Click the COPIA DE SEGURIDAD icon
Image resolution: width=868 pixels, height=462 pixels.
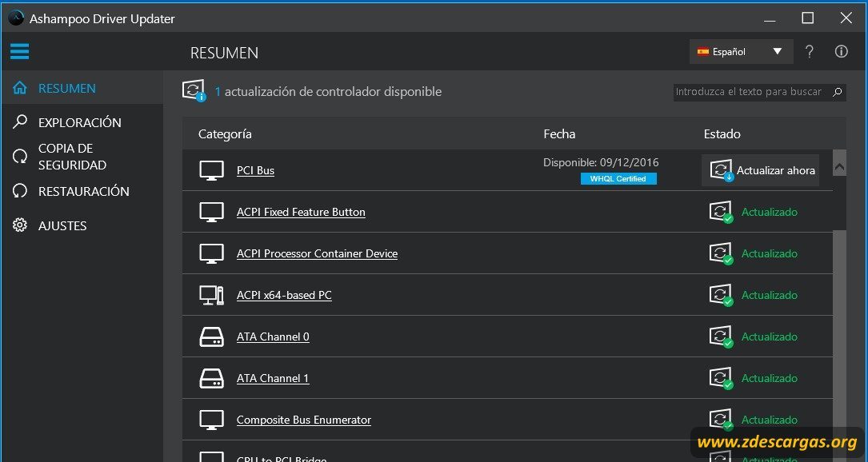20,157
